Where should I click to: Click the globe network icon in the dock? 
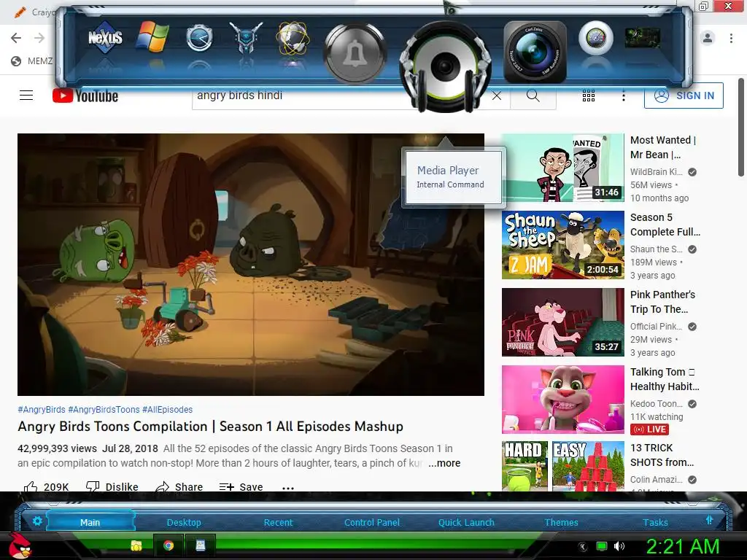pos(293,37)
